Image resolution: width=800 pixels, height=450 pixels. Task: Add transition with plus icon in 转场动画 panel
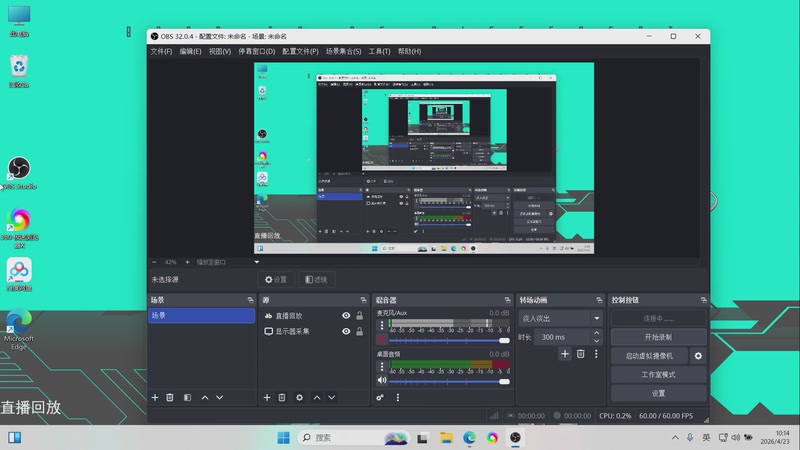pyautogui.click(x=565, y=354)
